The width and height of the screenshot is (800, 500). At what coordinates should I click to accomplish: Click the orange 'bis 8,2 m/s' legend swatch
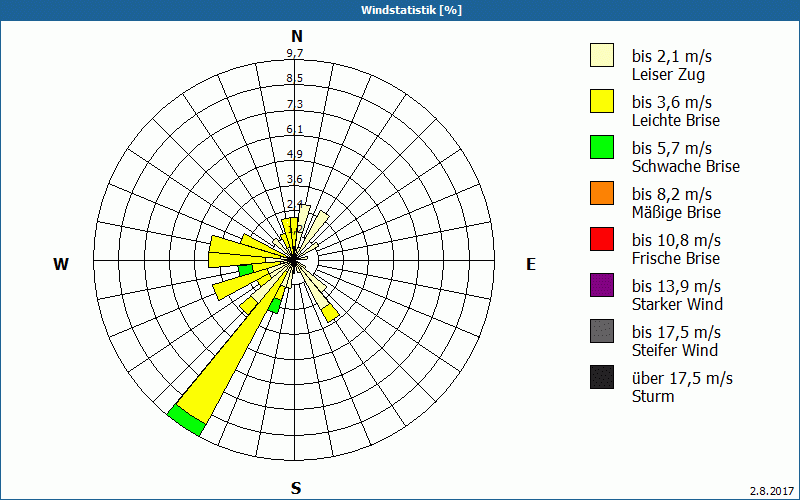[602, 193]
